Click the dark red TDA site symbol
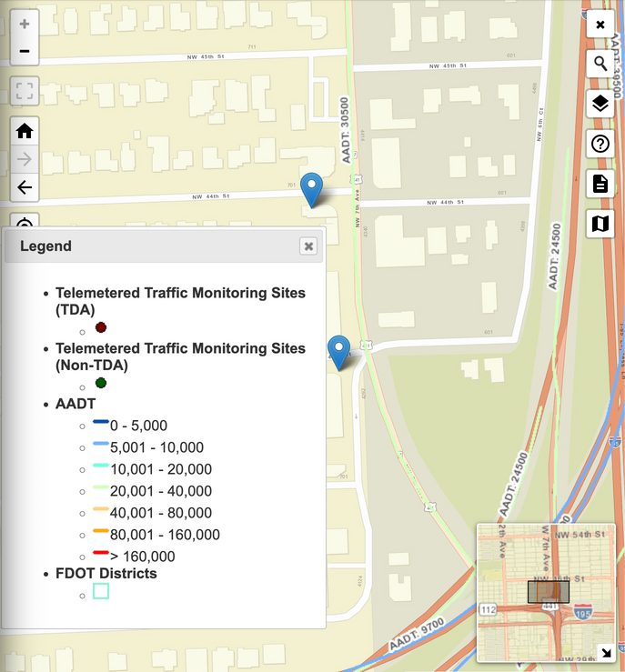Image resolution: width=625 pixels, height=672 pixels. tap(101, 328)
